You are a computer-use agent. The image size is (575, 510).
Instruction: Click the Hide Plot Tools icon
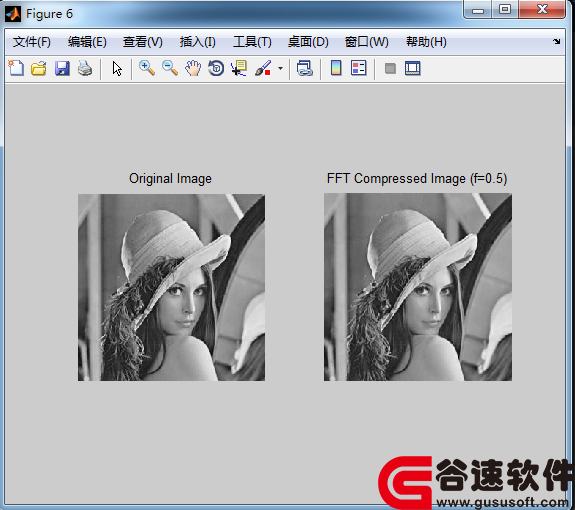click(390, 69)
